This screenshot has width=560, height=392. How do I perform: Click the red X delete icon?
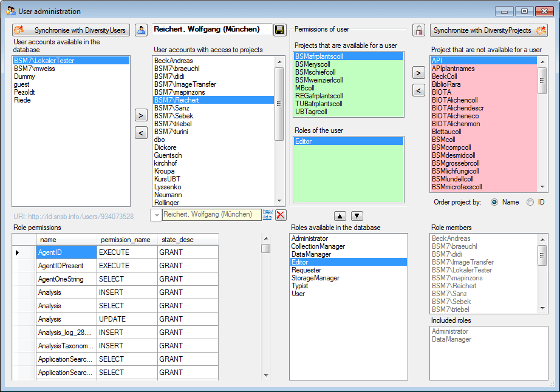coord(281,215)
